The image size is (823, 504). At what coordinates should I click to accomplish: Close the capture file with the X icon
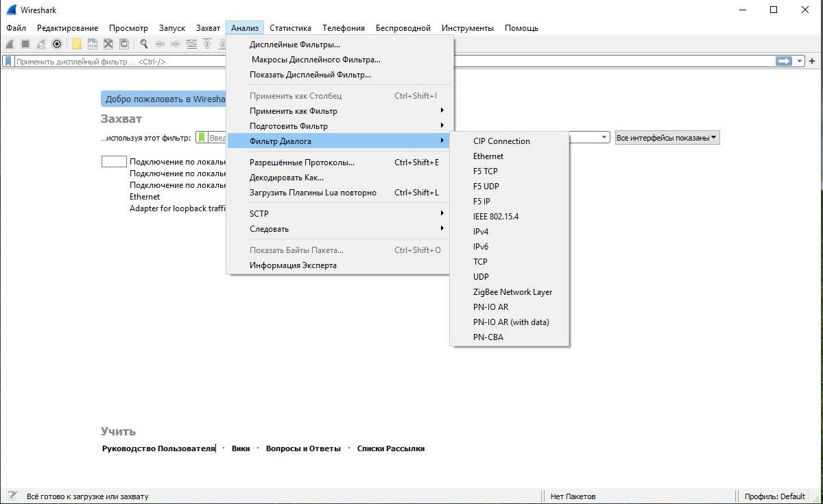108,44
